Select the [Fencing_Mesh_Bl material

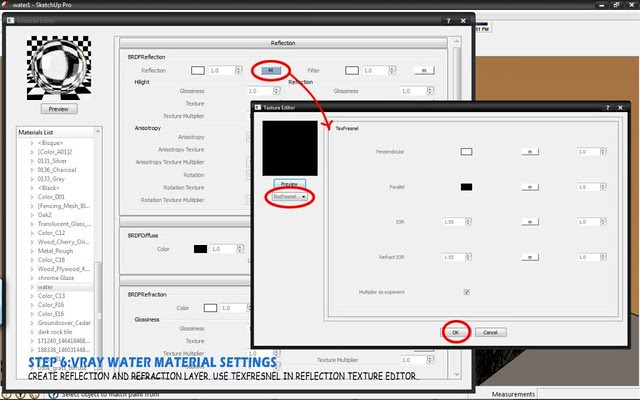click(64, 206)
